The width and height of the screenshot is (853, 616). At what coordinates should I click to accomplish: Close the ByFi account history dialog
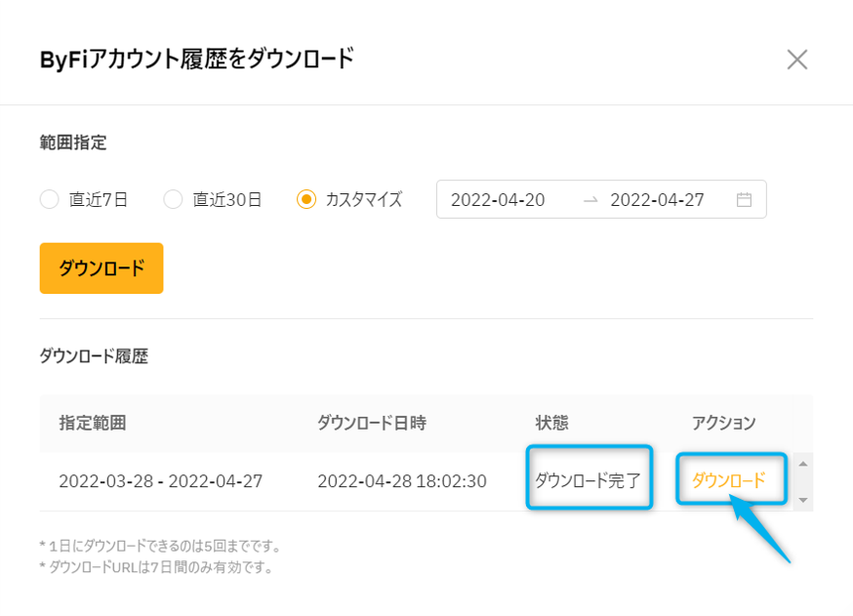(x=797, y=60)
